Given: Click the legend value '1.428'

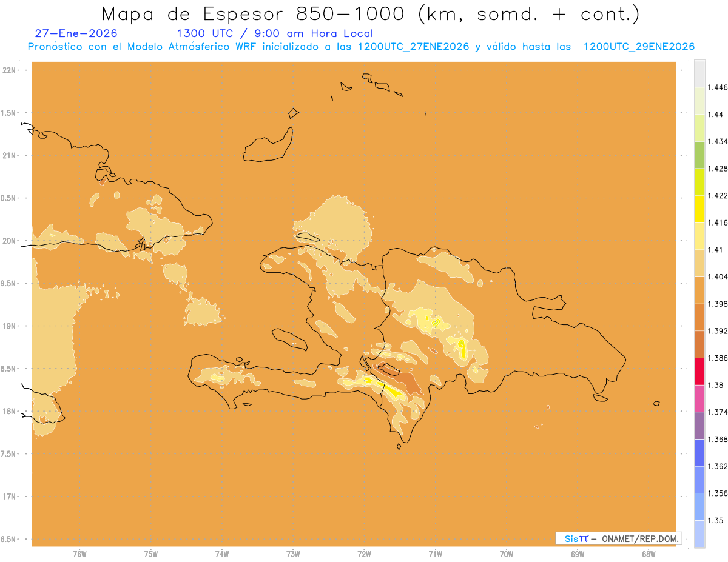Looking at the screenshot, I should 718,169.
